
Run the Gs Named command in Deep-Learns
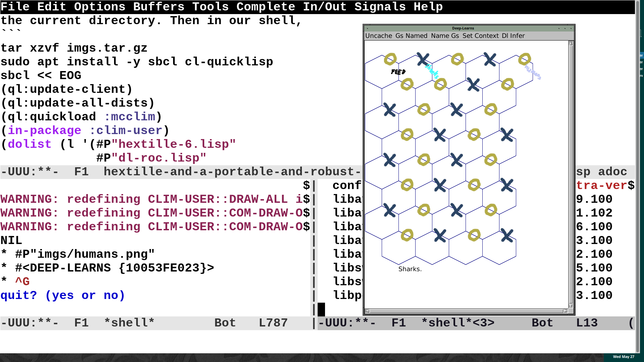click(x=412, y=36)
